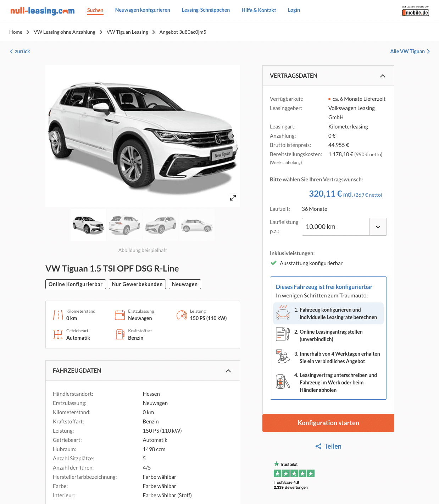Click the Hessen dealer location value
Viewport: 439px width, 504px height.
click(151, 394)
